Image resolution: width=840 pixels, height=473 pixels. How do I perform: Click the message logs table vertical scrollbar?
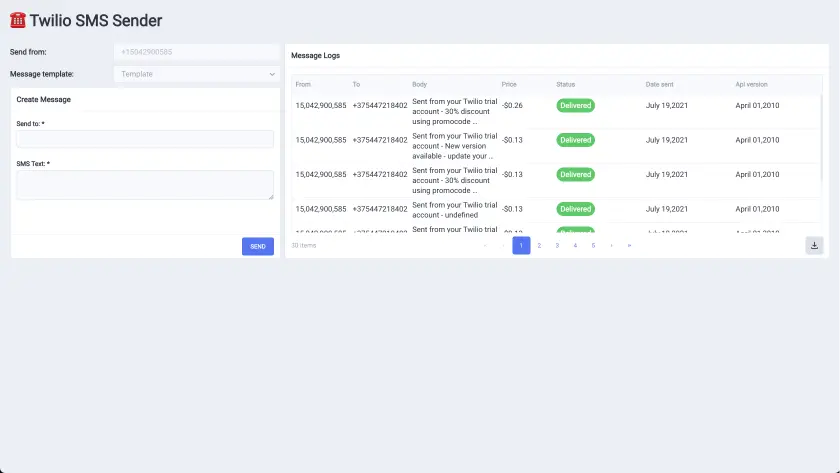pyautogui.click(x=821, y=139)
